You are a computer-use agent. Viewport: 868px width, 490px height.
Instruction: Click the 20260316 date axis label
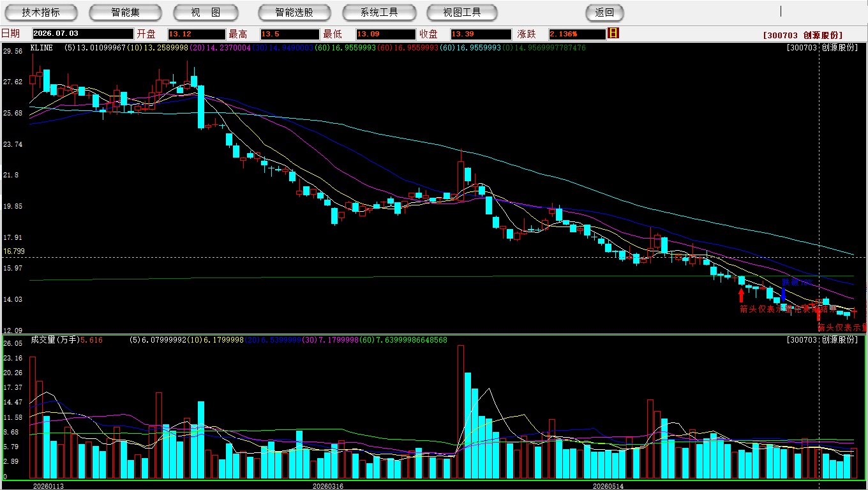327,486
